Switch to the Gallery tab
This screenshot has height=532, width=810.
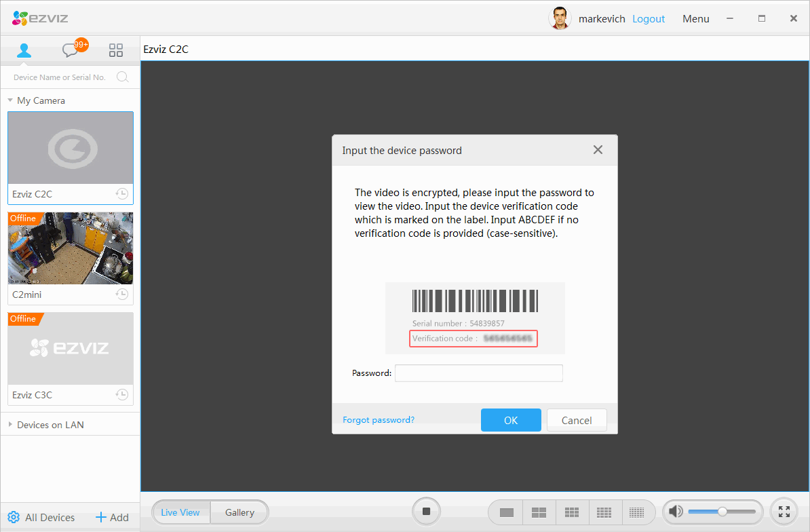(x=239, y=512)
